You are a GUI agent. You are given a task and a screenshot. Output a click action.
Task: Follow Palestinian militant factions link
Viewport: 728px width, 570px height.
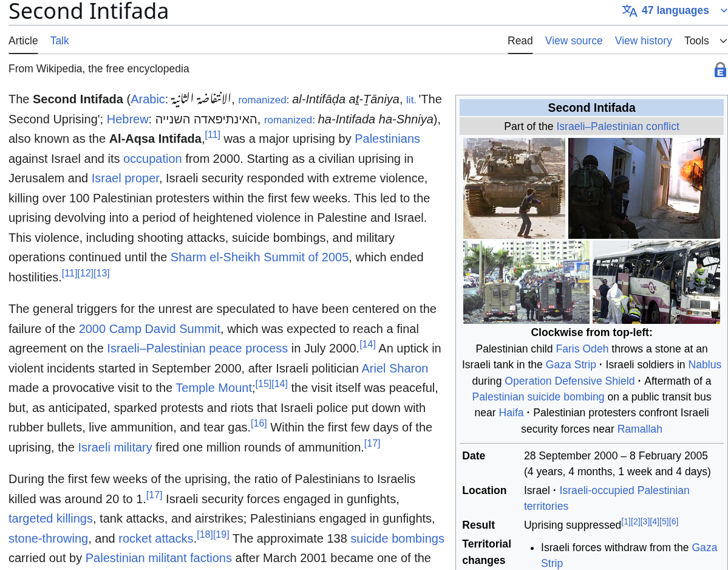pyautogui.click(x=158, y=558)
